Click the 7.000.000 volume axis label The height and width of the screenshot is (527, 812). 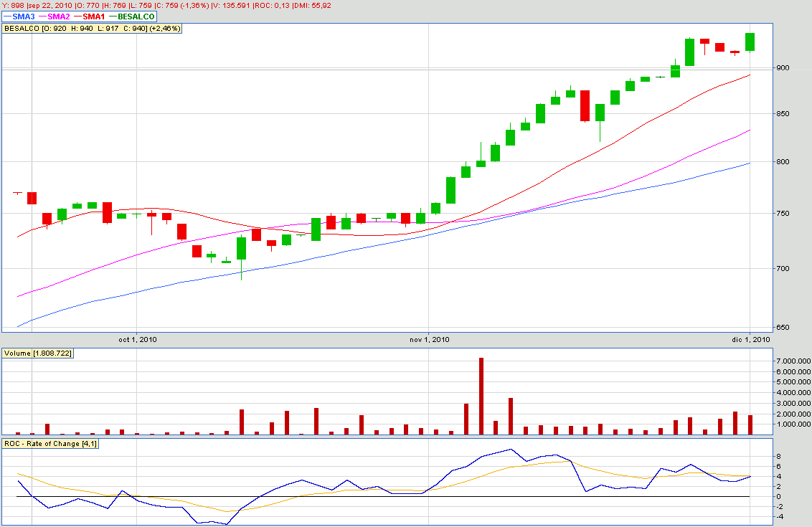(793, 361)
